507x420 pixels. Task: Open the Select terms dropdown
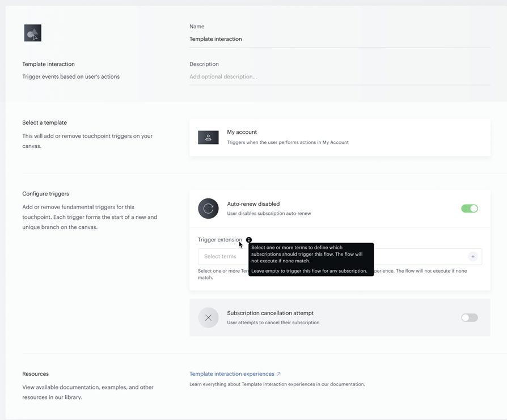[x=340, y=257]
